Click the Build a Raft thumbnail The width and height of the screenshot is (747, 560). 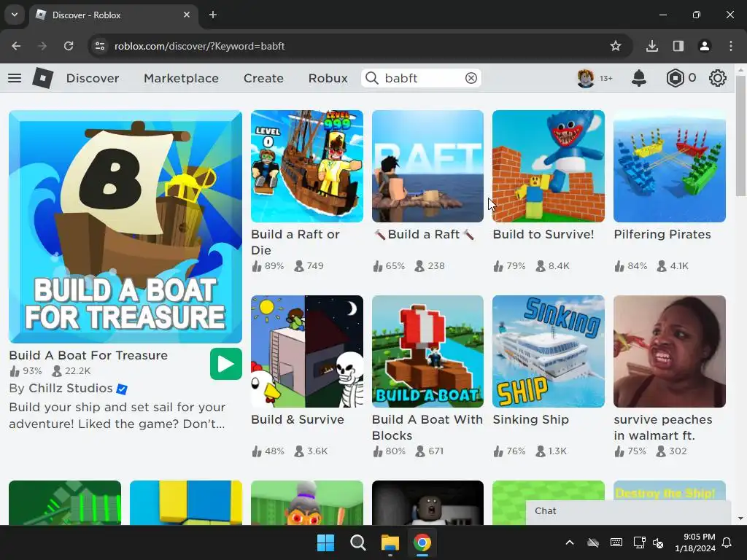[427, 166]
